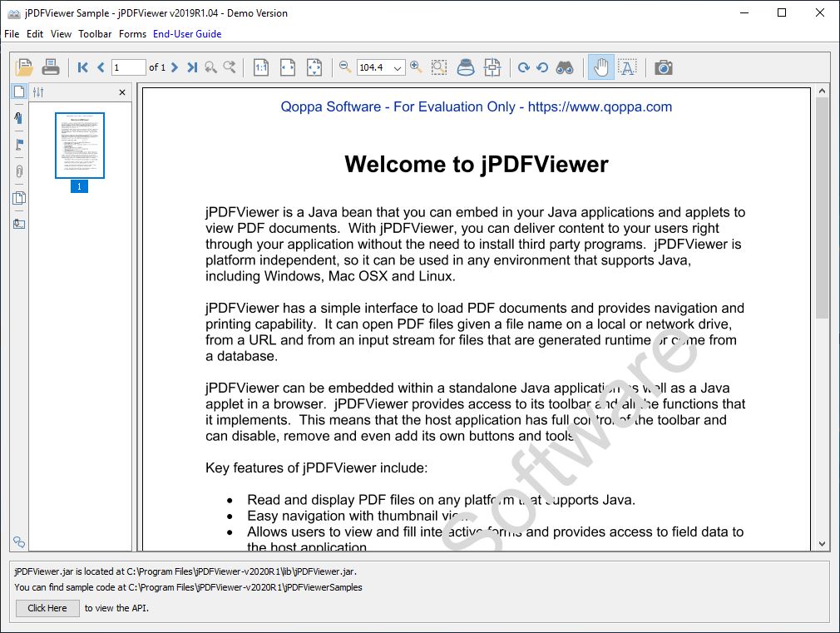840x633 pixels.
Task: Click Here button to view the API
Action: pyautogui.click(x=47, y=608)
